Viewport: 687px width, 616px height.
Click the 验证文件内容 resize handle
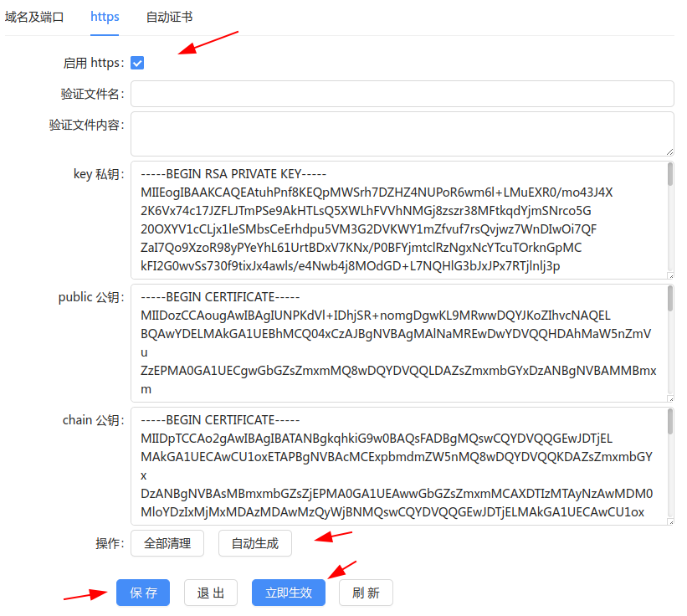click(669, 151)
